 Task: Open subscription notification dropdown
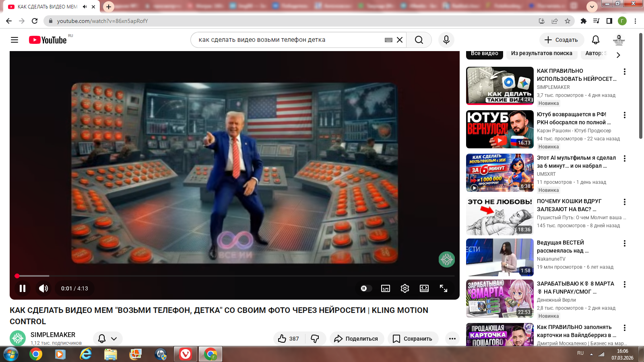108,339
